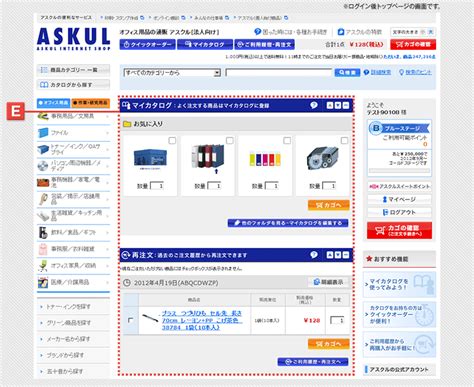Collapse the Reorder panel with minus button
474x387 pixels.
pos(346,255)
